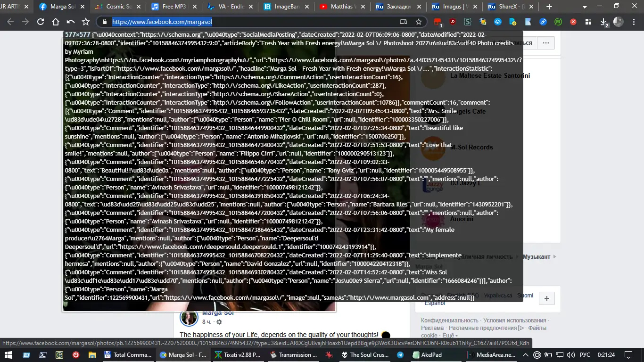Click the blue chain link extension
The height and width of the screenshot is (362, 644).
[543, 22]
